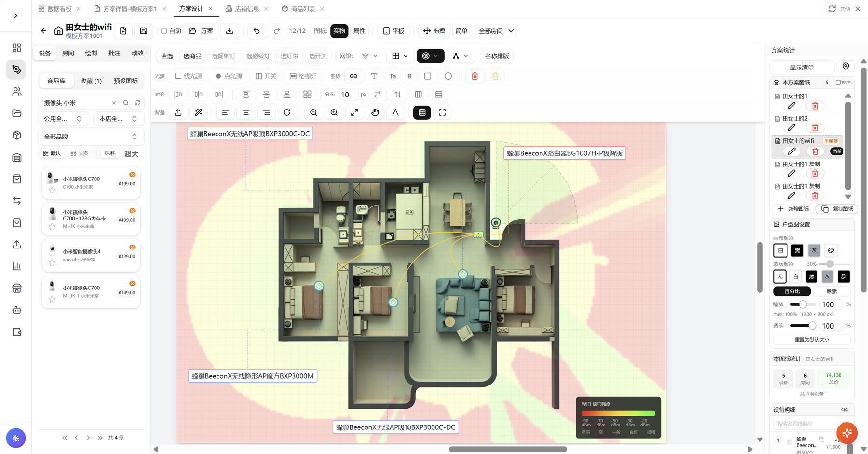Set product card size to 超大
This screenshot has height=454, width=868.
click(x=131, y=153)
